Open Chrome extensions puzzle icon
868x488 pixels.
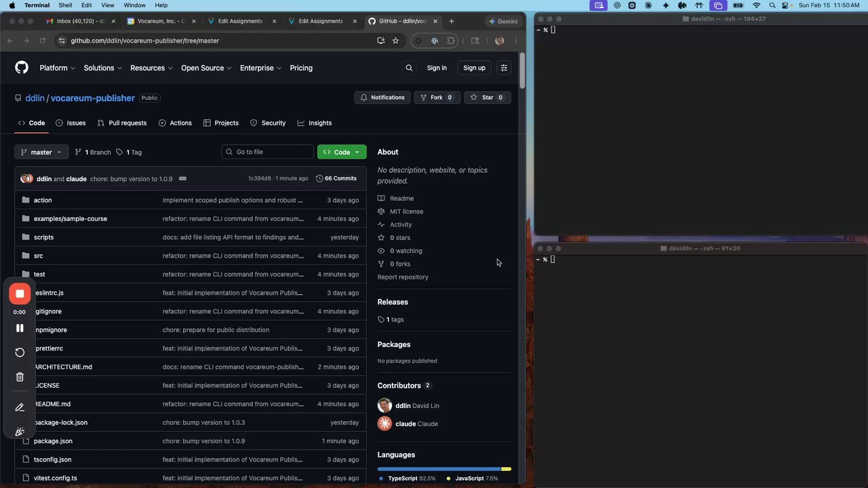451,41
